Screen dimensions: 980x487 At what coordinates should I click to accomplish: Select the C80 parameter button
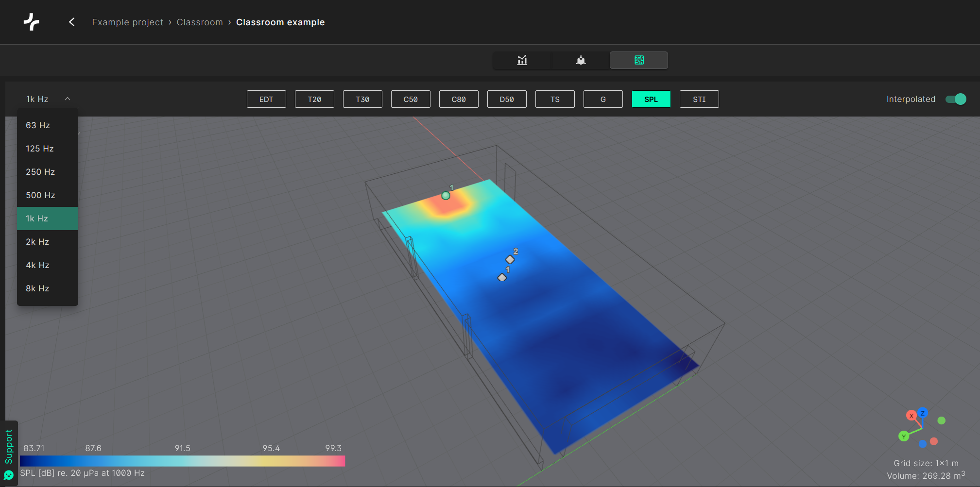tap(459, 99)
